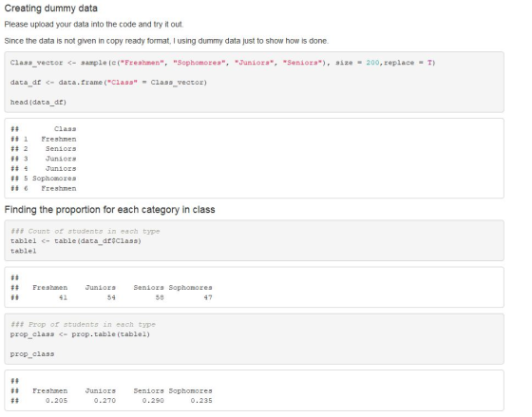532x417 pixels.
Task: Click Juniors header in count table
Action: point(101,288)
